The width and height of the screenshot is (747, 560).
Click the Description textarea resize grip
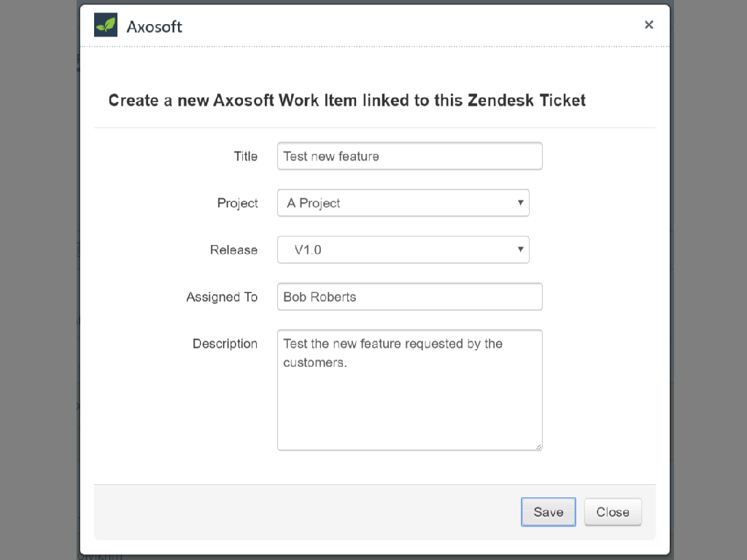(538, 446)
